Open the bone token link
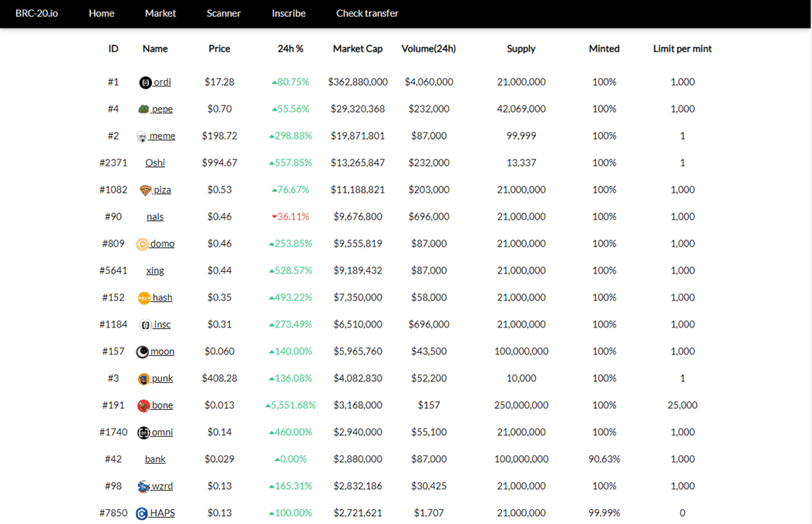The image size is (812, 524). (x=163, y=405)
